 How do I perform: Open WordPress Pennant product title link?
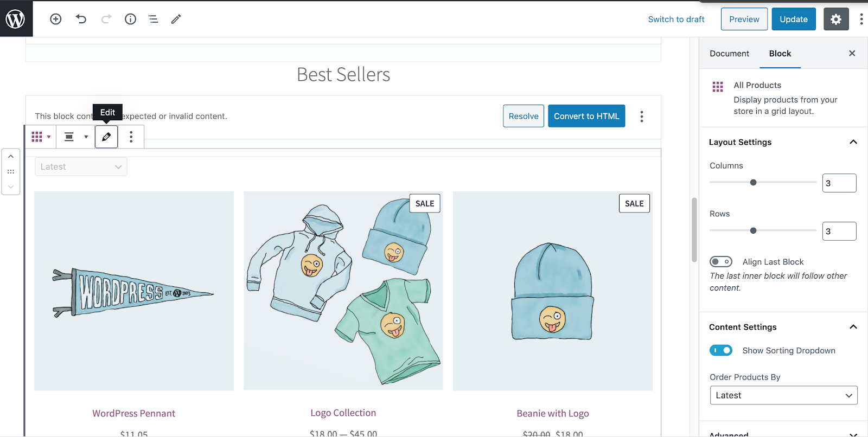point(134,413)
